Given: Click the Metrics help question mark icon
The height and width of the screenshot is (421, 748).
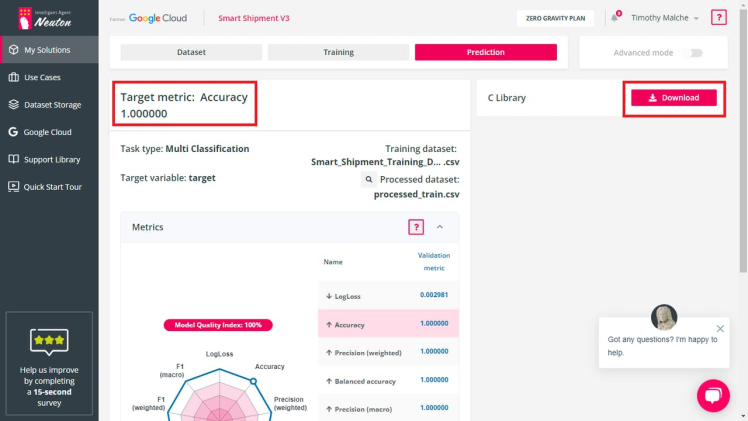Looking at the screenshot, I should [x=416, y=227].
